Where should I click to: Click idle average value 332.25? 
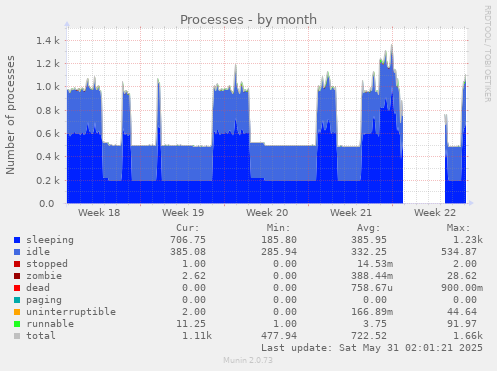click(369, 252)
